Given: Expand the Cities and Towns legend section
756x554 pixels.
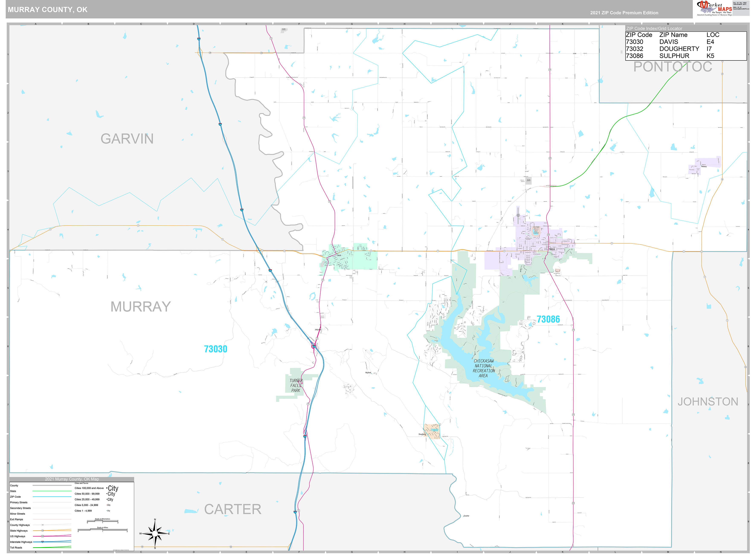Looking at the screenshot, I should [x=81, y=483].
